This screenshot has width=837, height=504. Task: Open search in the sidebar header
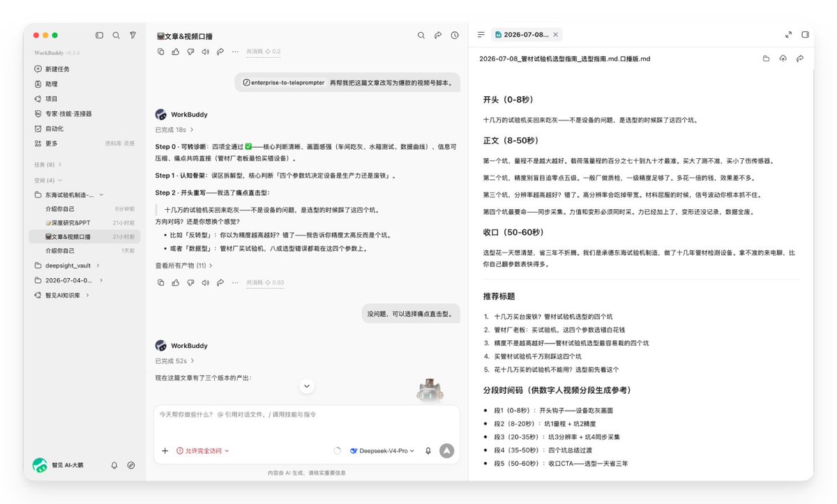[x=116, y=35]
